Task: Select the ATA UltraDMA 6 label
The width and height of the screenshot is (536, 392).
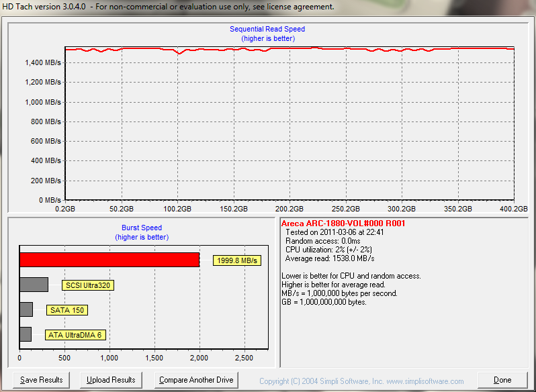Action: 76,335
